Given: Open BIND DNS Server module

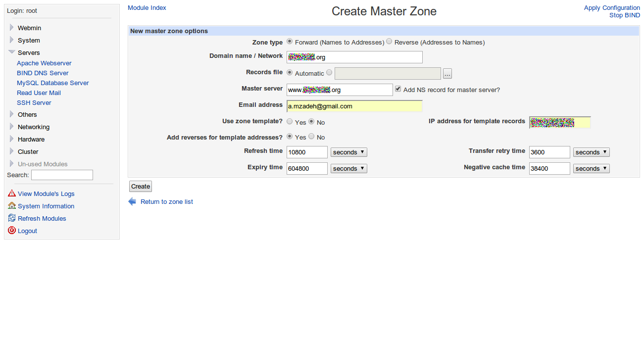Looking at the screenshot, I should click(x=43, y=73).
